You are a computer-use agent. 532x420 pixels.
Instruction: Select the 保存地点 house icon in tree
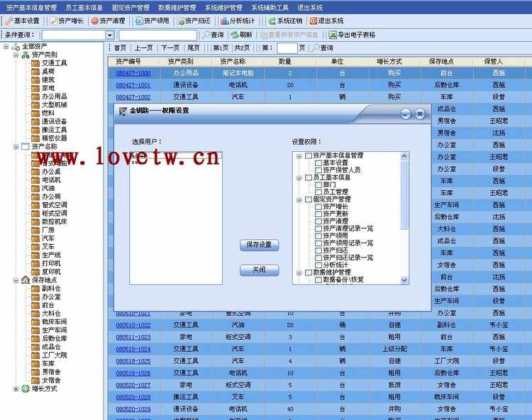(26, 280)
